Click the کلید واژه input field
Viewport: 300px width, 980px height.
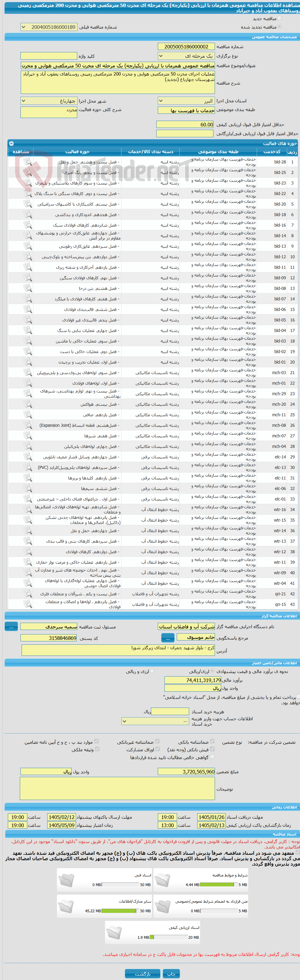pos(49,56)
